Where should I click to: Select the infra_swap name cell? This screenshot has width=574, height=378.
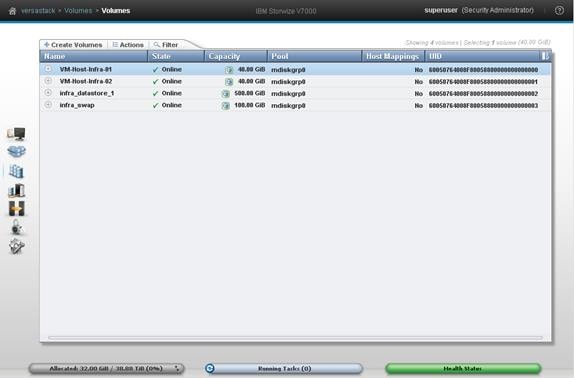[77, 105]
